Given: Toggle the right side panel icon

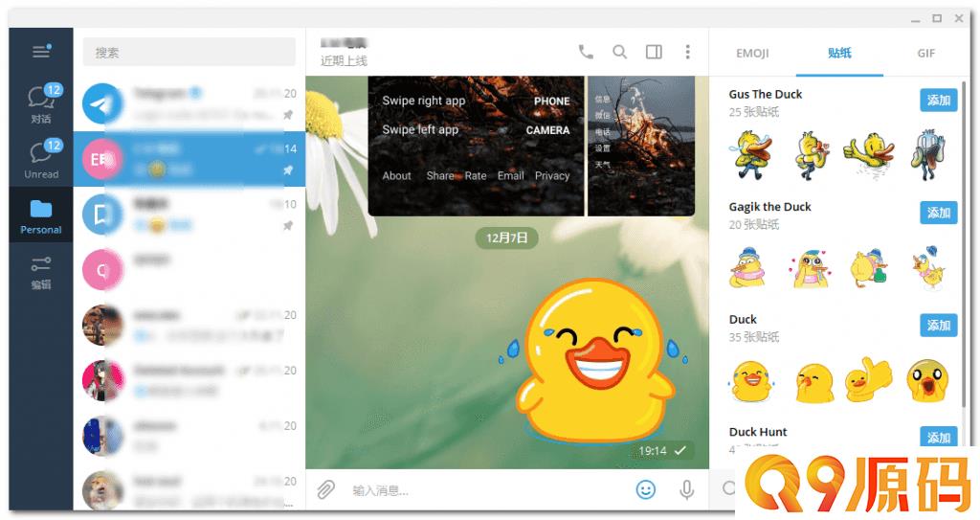Looking at the screenshot, I should click(654, 52).
